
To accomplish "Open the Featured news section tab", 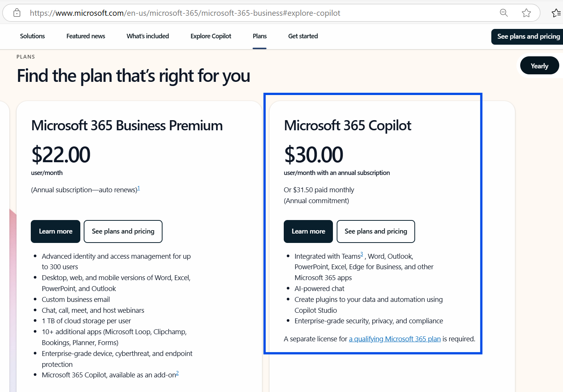I will (86, 36).
